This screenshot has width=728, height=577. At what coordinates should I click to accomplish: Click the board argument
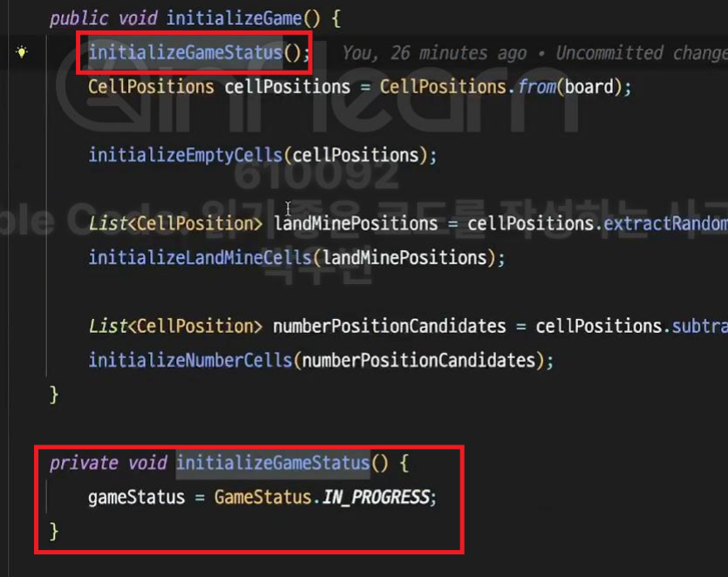(589, 87)
